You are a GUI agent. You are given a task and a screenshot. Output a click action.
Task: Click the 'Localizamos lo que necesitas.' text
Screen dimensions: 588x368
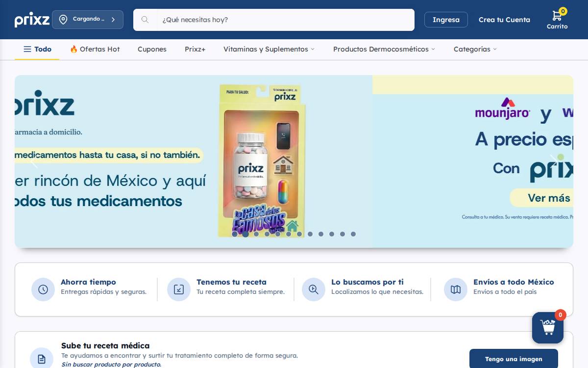(x=377, y=292)
